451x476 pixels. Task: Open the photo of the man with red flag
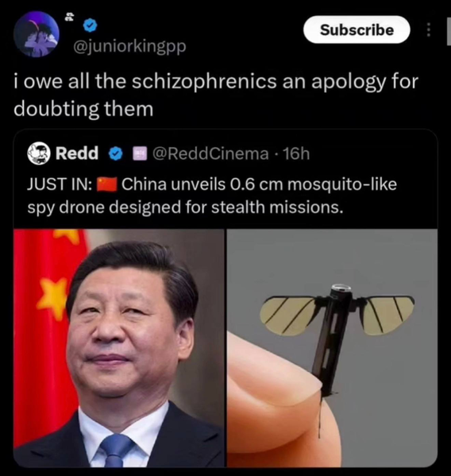tap(119, 348)
